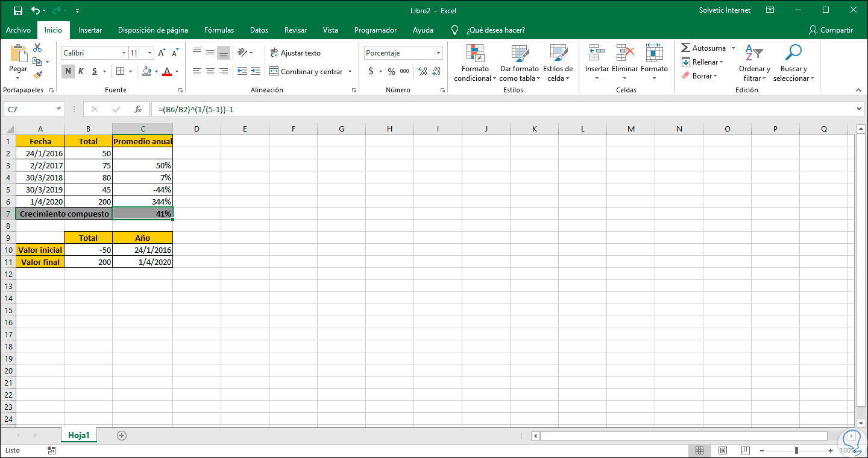Copy the selected cell
The image size is (868, 458).
coord(37,62)
